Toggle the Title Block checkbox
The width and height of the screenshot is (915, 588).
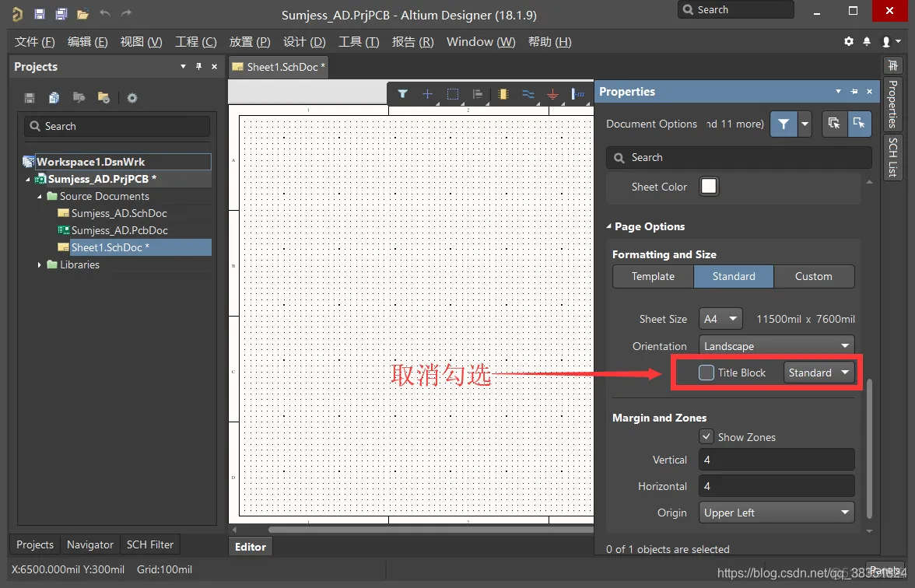(706, 372)
